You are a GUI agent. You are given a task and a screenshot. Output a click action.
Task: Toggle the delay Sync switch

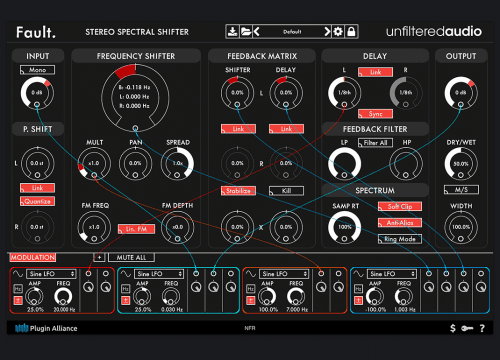pyautogui.click(x=375, y=114)
